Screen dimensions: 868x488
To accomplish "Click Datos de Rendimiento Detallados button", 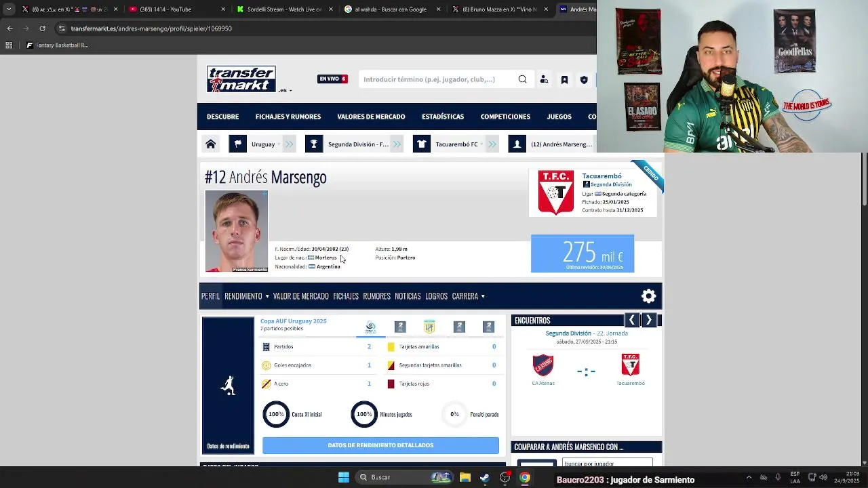I will coord(380,445).
